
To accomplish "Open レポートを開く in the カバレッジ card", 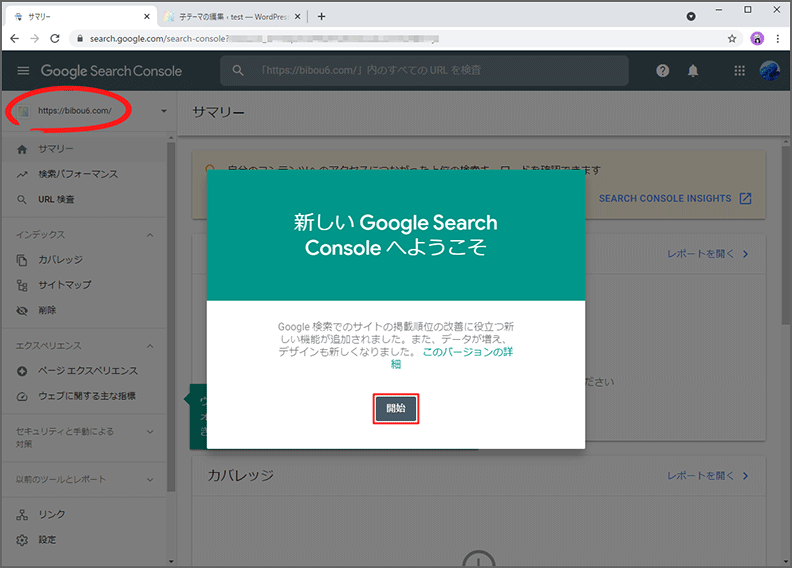I will [x=700, y=476].
